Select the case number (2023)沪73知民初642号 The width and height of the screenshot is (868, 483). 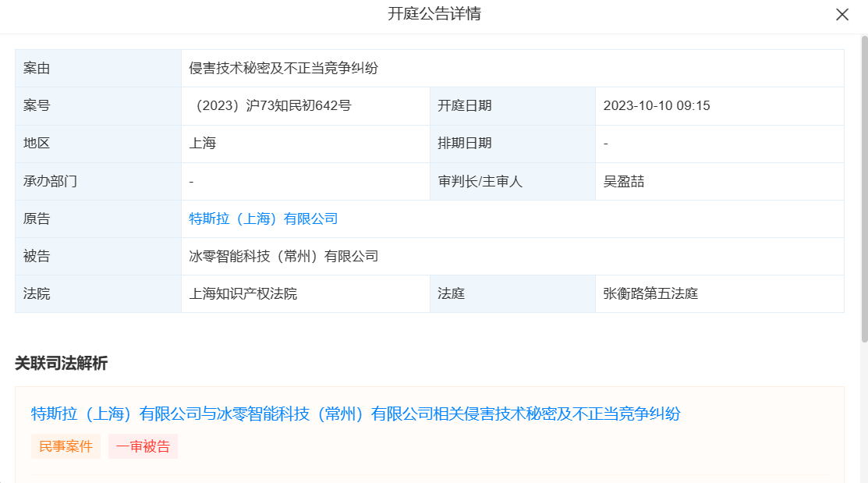[270, 106]
